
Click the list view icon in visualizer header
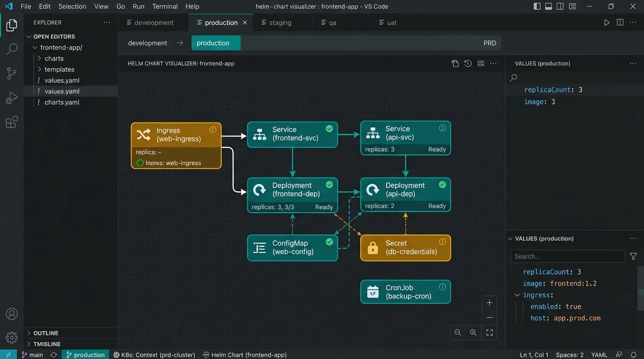[481, 64]
